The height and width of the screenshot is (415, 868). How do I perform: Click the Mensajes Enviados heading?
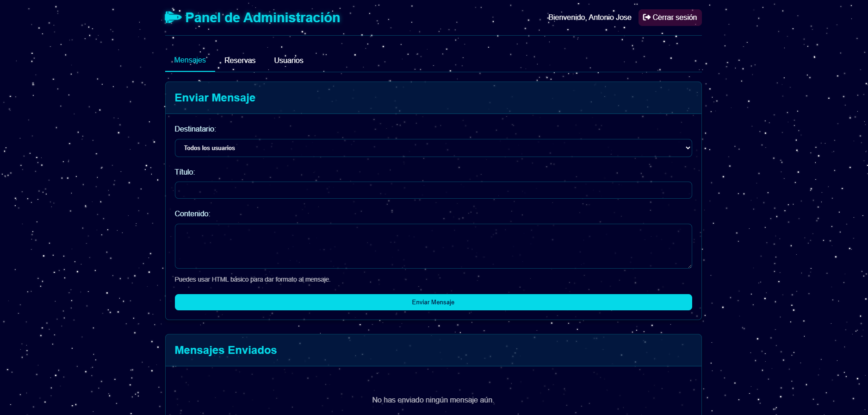tap(226, 350)
